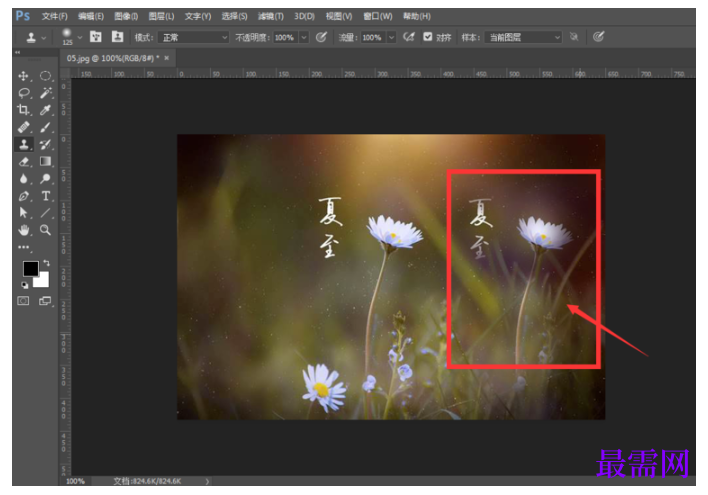Click the opacity 100% input field

tap(285, 37)
